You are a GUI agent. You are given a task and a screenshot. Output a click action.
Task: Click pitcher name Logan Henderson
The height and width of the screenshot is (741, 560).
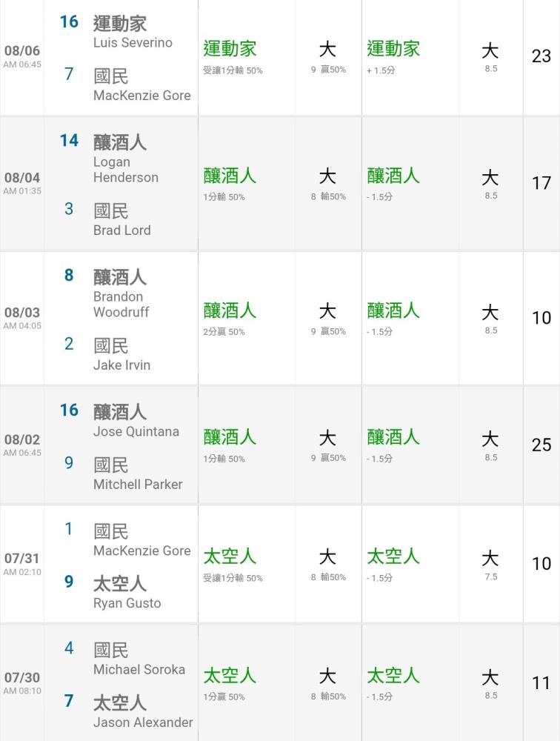click(x=126, y=170)
